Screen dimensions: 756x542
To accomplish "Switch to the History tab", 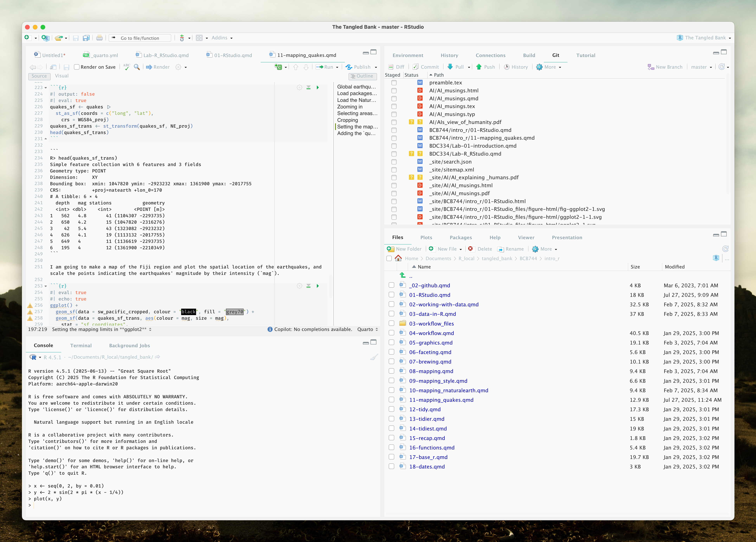I will pos(449,55).
